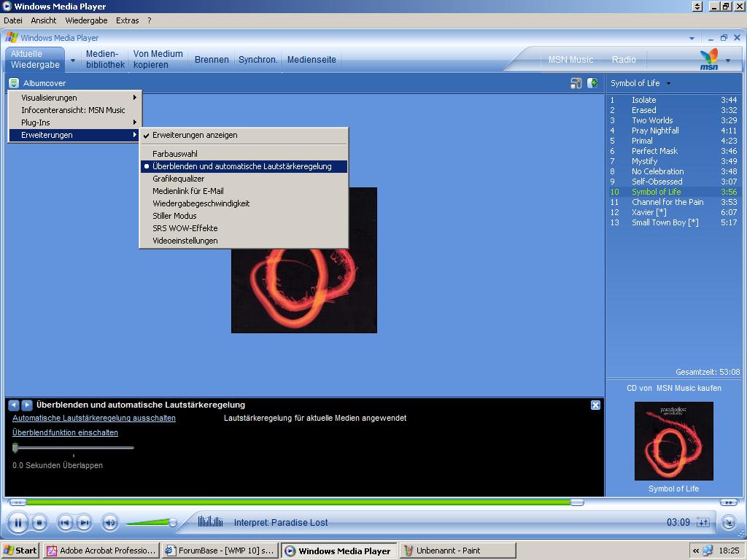
Task: Open the Wiedergabe menu
Action: (86, 20)
